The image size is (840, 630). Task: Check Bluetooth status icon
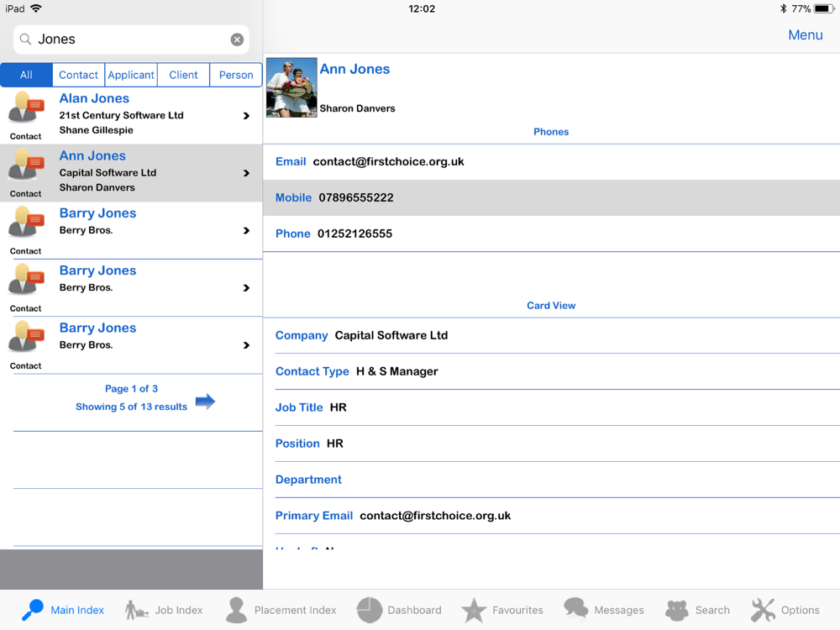(x=783, y=8)
